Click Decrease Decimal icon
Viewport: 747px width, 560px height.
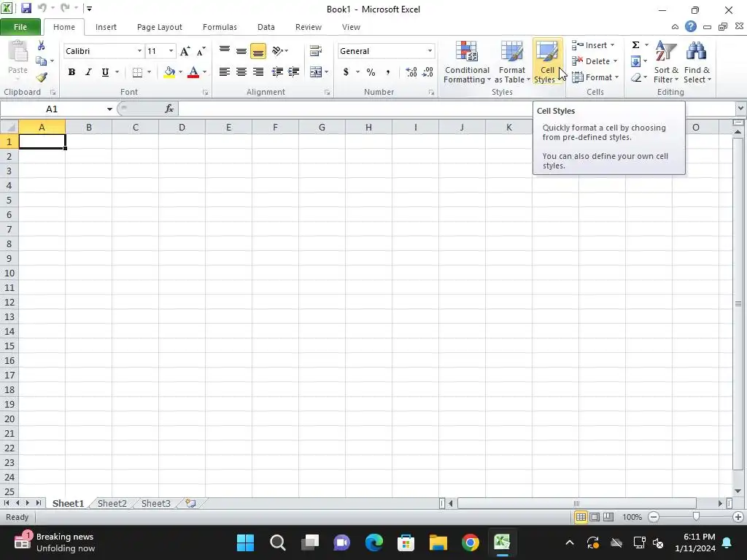[427, 72]
